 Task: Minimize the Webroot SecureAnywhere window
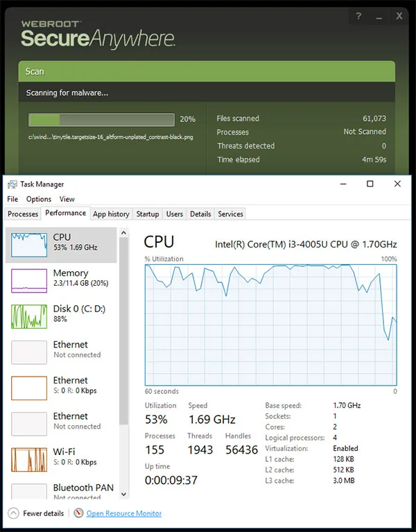[x=379, y=17]
